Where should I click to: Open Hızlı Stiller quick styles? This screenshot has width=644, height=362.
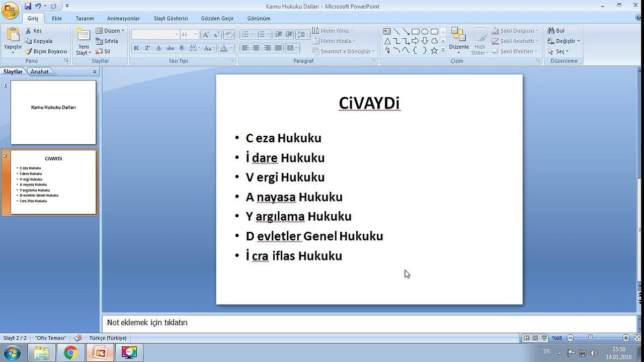tap(480, 41)
